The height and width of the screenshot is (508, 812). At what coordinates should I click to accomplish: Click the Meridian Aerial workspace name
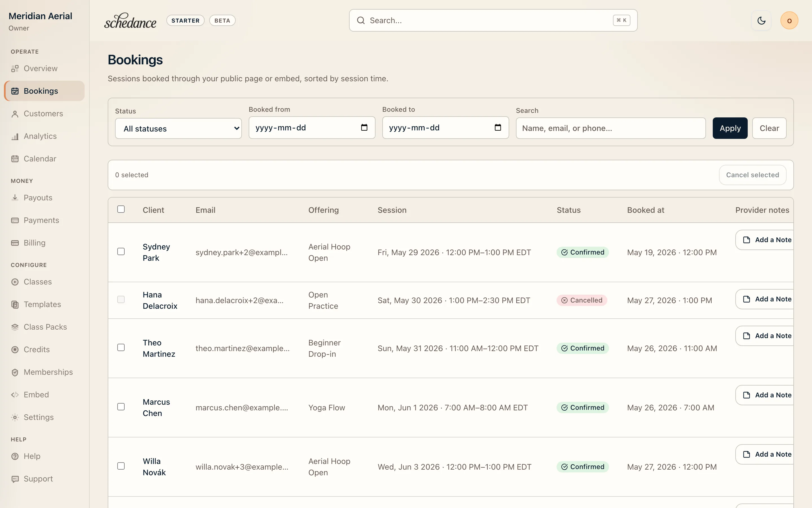pyautogui.click(x=40, y=16)
